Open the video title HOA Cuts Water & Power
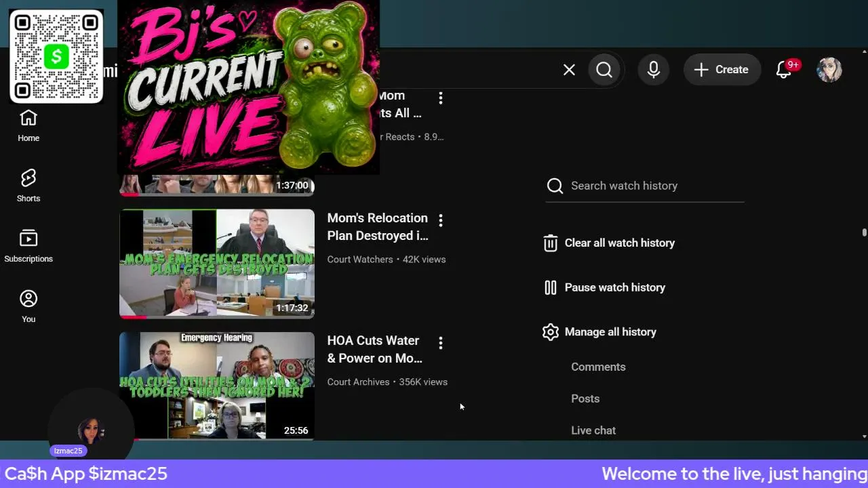 click(x=375, y=349)
